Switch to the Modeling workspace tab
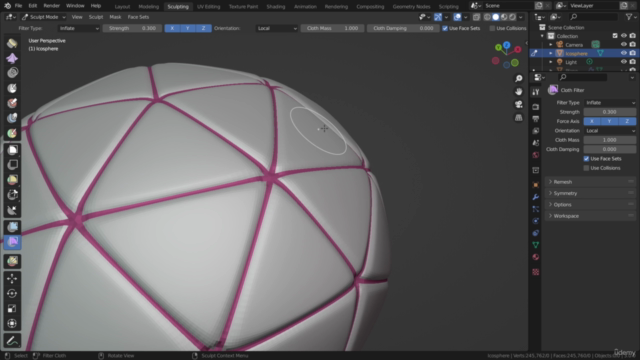640x360 pixels. pyautogui.click(x=149, y=7)
